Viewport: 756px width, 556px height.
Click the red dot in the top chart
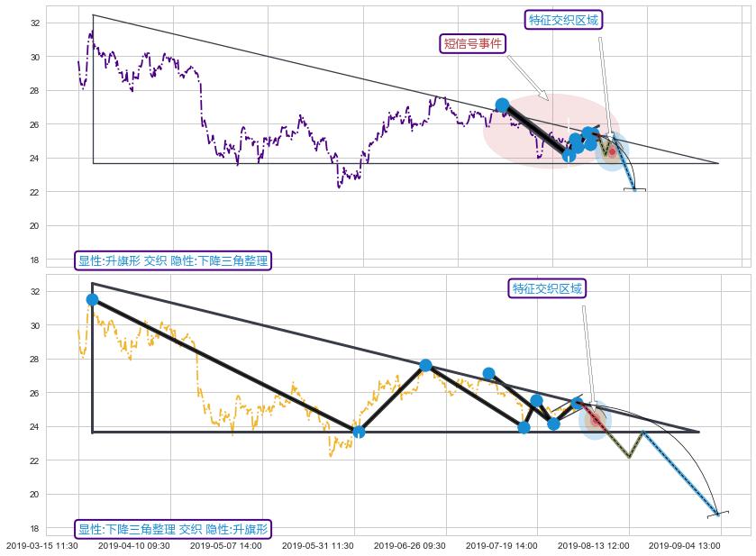[x=612, y=150]
